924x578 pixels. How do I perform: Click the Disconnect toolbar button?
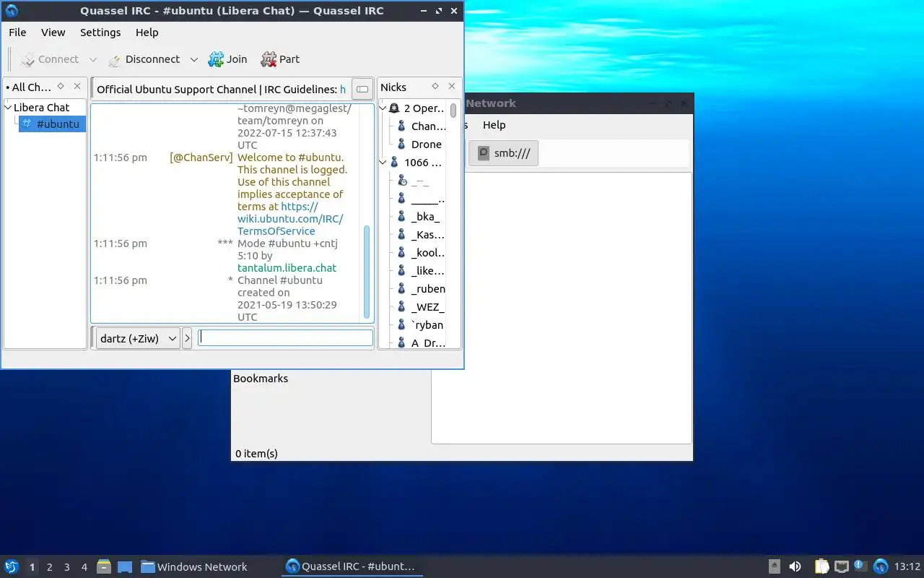(144, 59)
